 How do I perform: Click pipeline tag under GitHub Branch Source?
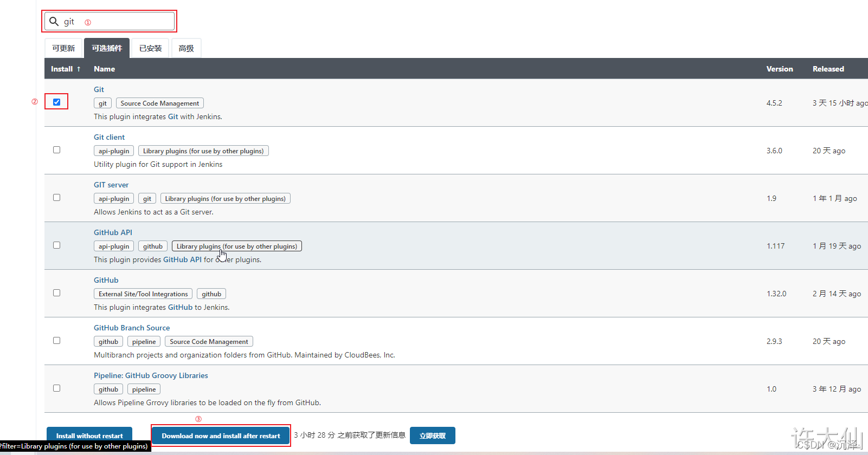[x=144, y=341]
